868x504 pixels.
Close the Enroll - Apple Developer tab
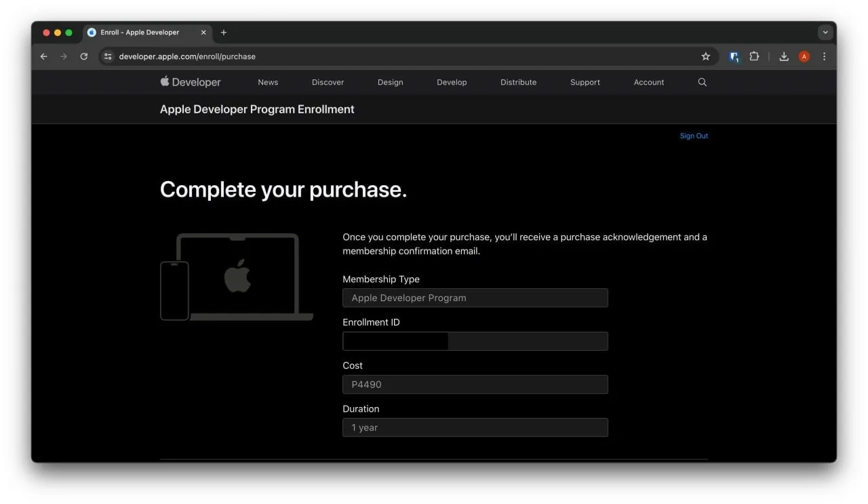pos(203,32)
